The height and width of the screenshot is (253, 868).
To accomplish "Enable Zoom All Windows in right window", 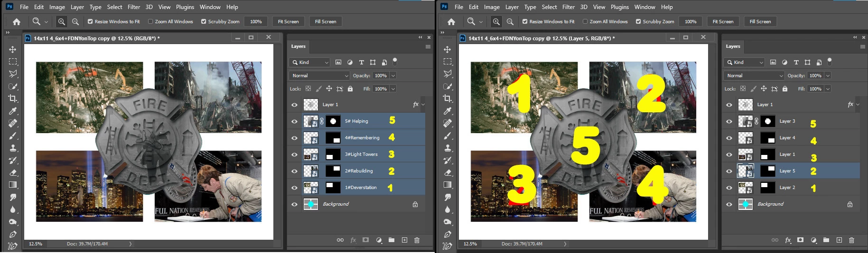I will pyautogui.click(x=605, y=21).
